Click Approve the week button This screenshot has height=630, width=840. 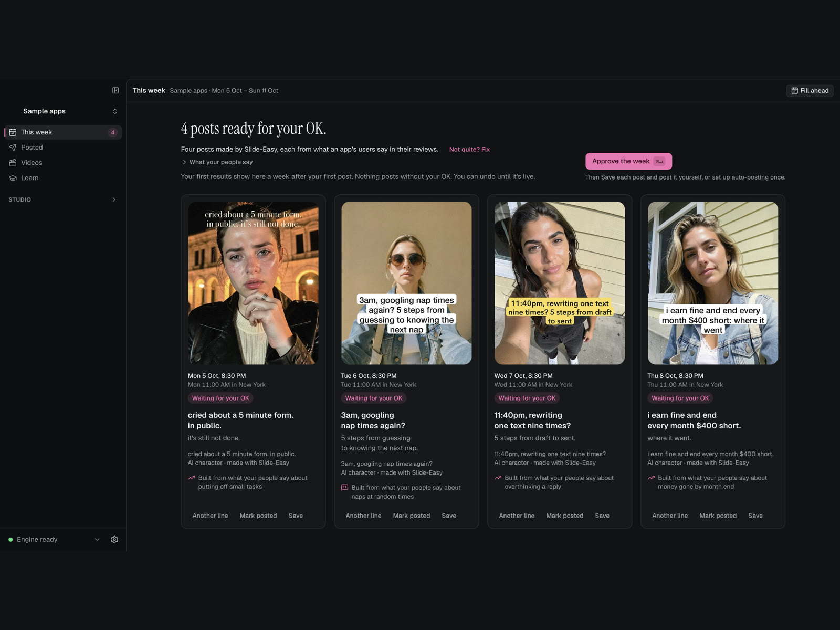[x=628, y=161]
